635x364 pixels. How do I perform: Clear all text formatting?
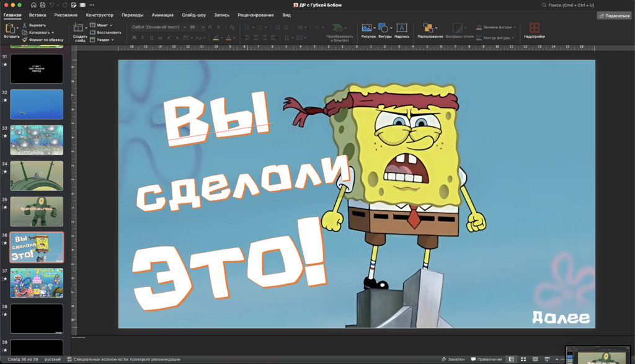click(x=232, y=27)
